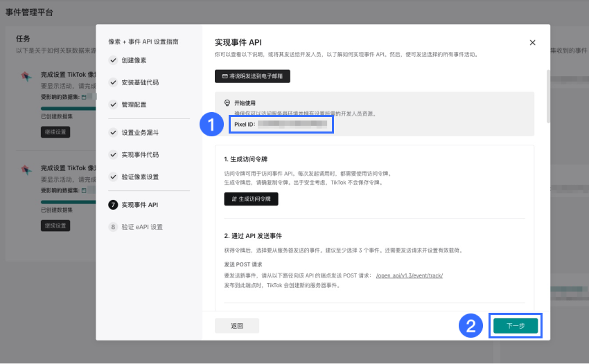This screenshot has height=364, width=589.
Task: Click first TikTok pixel task logo icon
Action: pos(26,77)
